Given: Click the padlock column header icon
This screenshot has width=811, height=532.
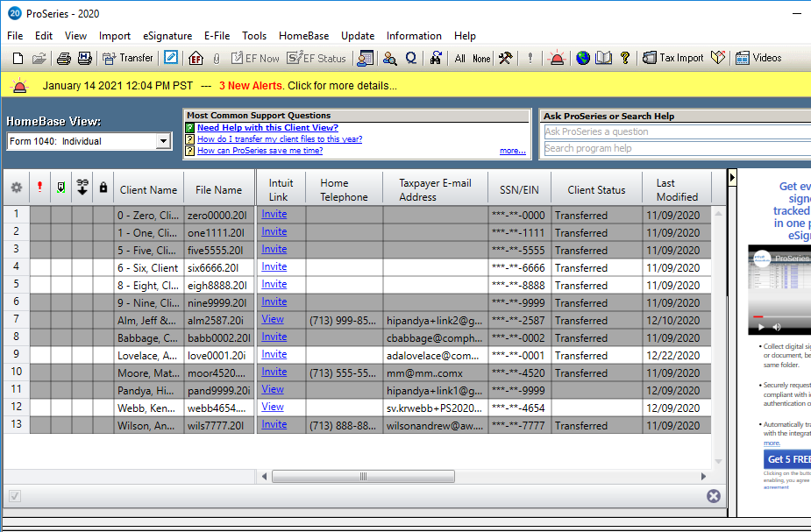Looking at the screenshot, I should 103,188.
